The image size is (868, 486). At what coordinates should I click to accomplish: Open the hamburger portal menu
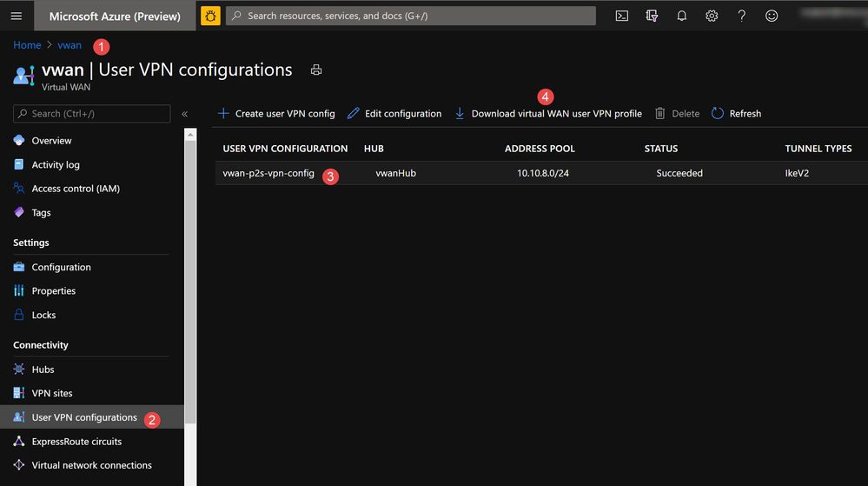[17, 16]
